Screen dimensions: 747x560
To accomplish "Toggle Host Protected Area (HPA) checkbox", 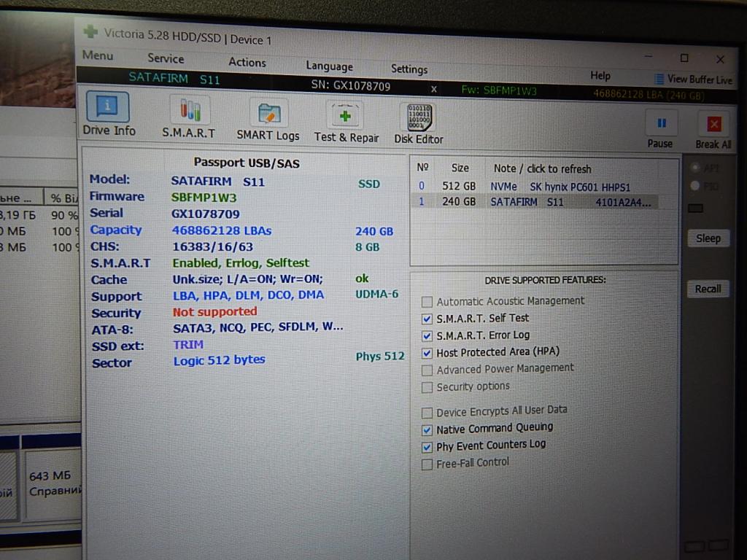I will point(427,353).
